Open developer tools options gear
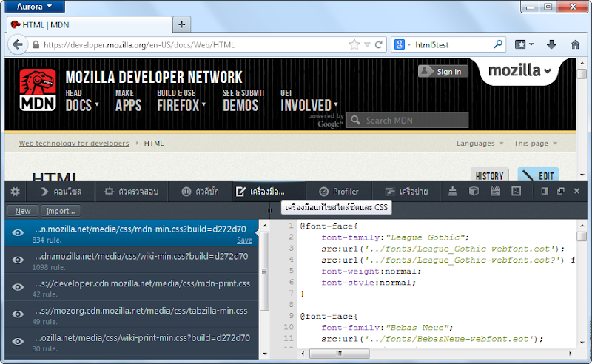Viewport: 592px width, 364px height. pyautogui.click(x=15, y=192)
